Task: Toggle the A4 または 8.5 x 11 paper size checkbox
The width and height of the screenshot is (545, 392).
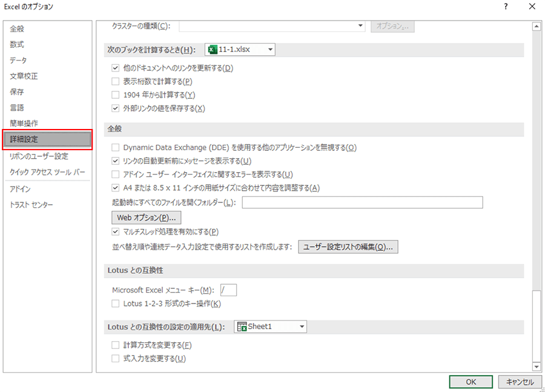Action: 116,188
